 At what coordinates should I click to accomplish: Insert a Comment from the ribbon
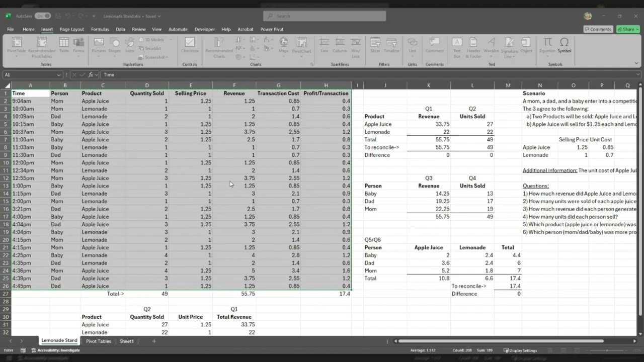coord(435,45)
